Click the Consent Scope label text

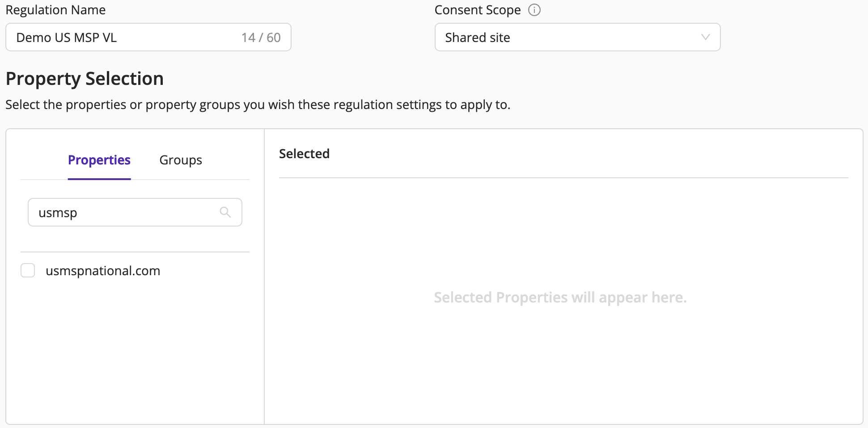tap(478, 10)
